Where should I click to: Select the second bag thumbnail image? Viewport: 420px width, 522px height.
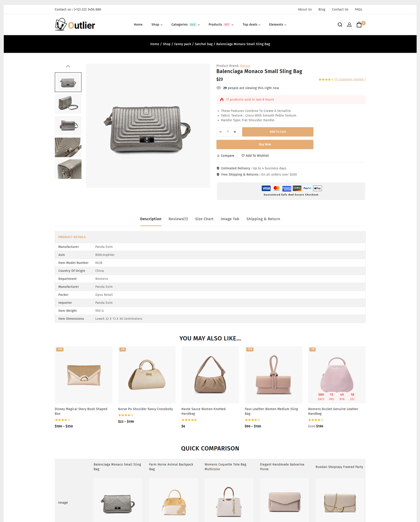click(68, 104)
